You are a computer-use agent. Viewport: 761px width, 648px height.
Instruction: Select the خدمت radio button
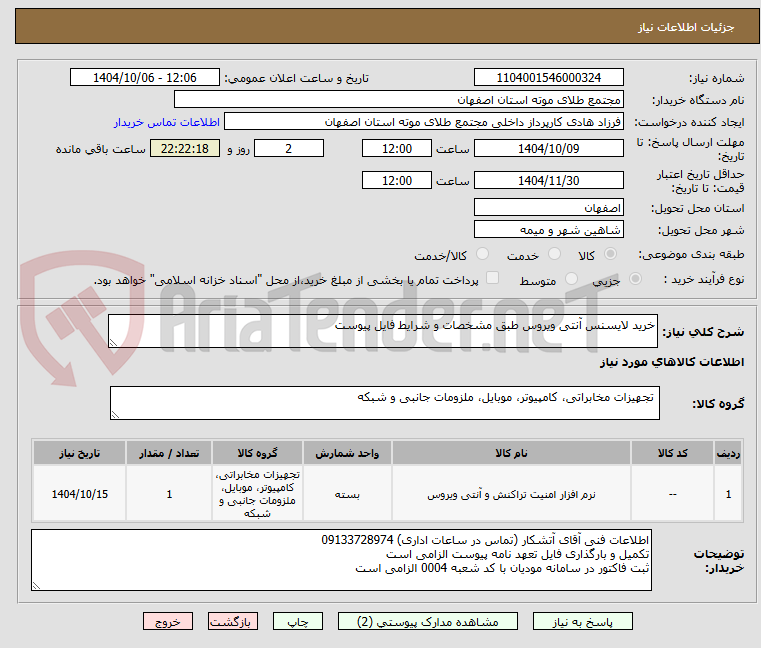pos(554,254)
